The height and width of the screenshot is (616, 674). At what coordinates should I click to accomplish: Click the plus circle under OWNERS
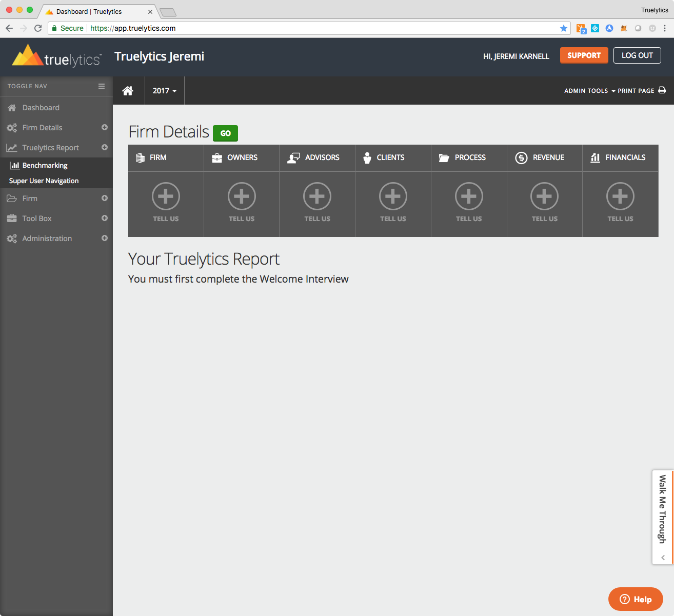pyautogui.click(x=242, y=196)
